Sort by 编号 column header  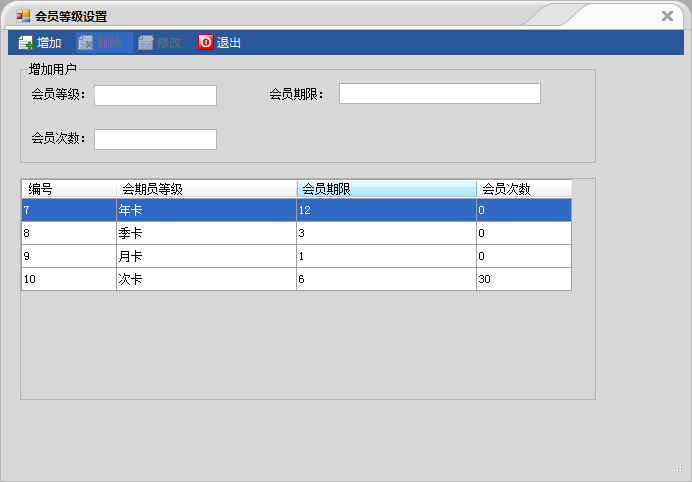pyautogui.click(x=68, y=189)
